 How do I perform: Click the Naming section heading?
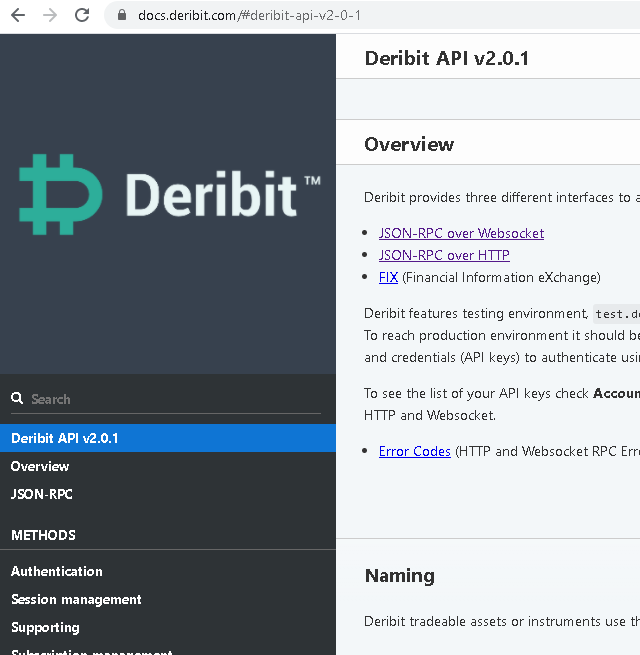pos(399,576)
